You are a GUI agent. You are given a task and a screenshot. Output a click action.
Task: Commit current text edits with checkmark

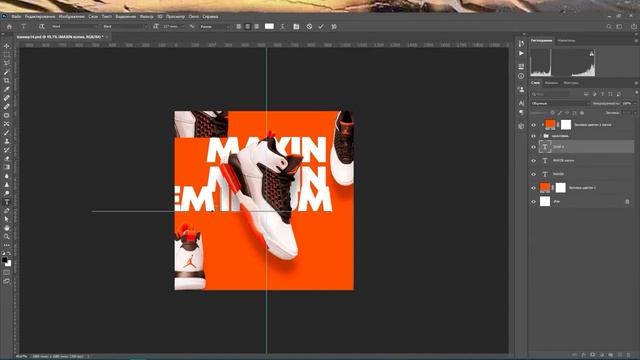point(321,27)
